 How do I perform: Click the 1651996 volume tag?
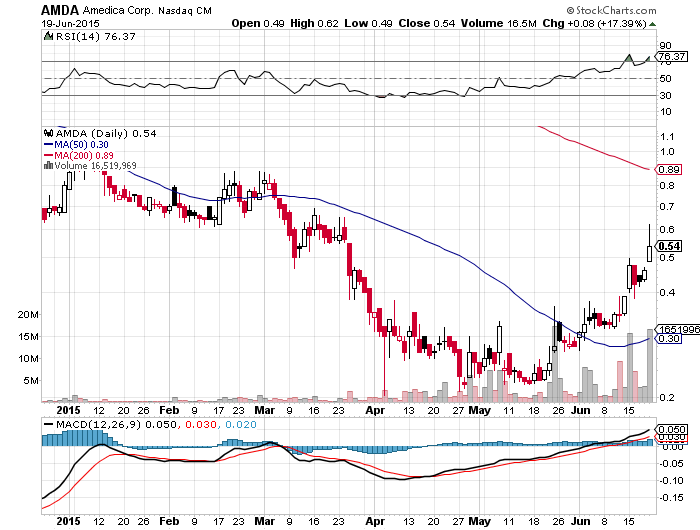coord(677,329)
